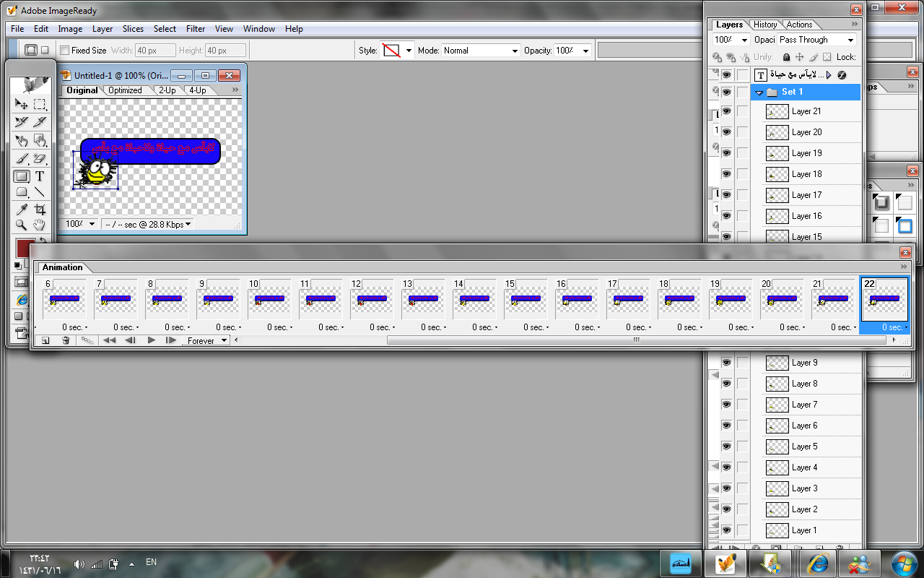The width and height of the screenshot is (924, 578).
Task: Switch to the History panel tab
Action: coord(764,25)
